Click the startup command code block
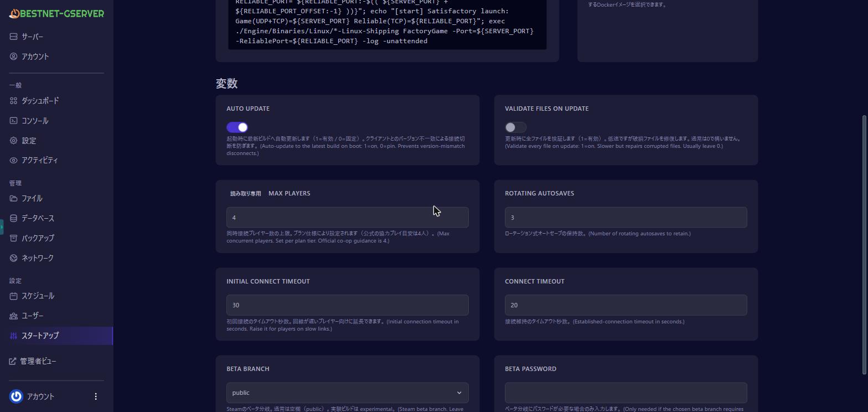Image resolution: width=868 pixels, height=412 pixels. [387, 24]
